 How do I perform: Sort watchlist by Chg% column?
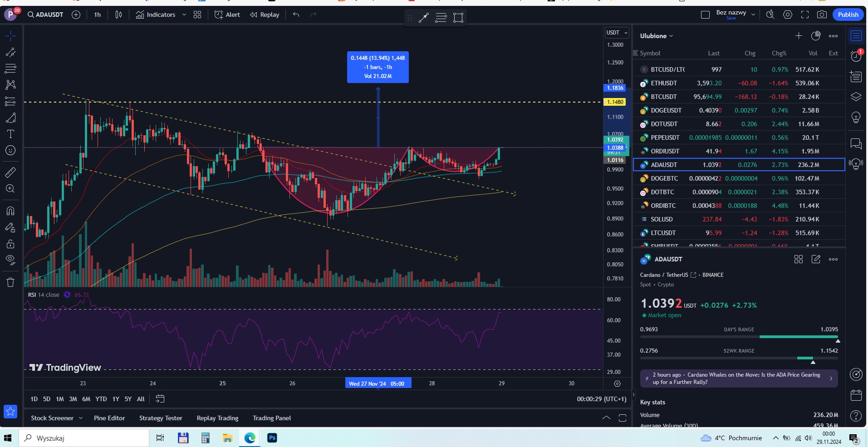pyautogui.click(x=779, y=53)
